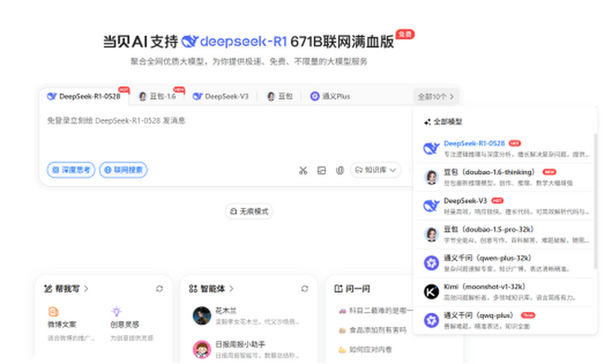Click the 问一问 header icon

coord(339,288)
